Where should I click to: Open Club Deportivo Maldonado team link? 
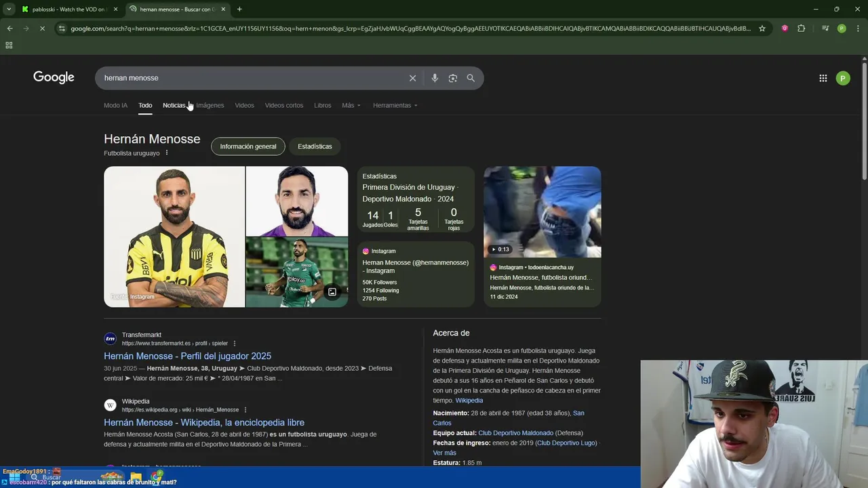(x=515, y=433)
